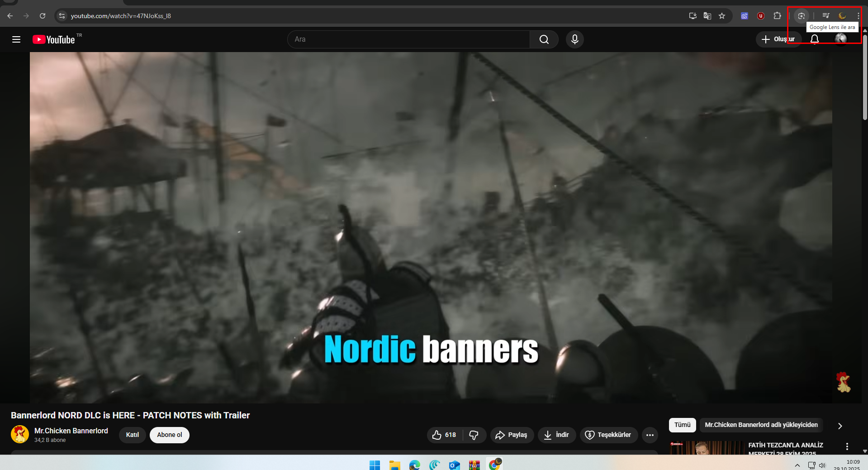Open site information icon in address bar

(62, 16)
